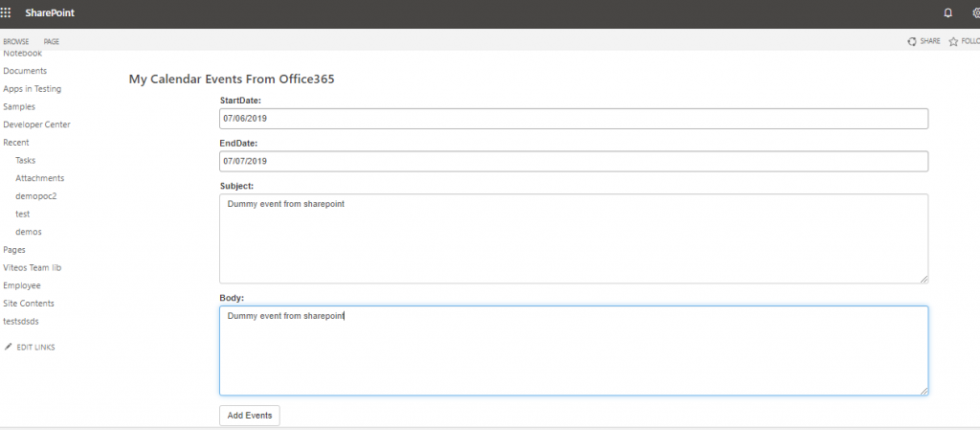Open Documents in left navigation

click(25, 71)
